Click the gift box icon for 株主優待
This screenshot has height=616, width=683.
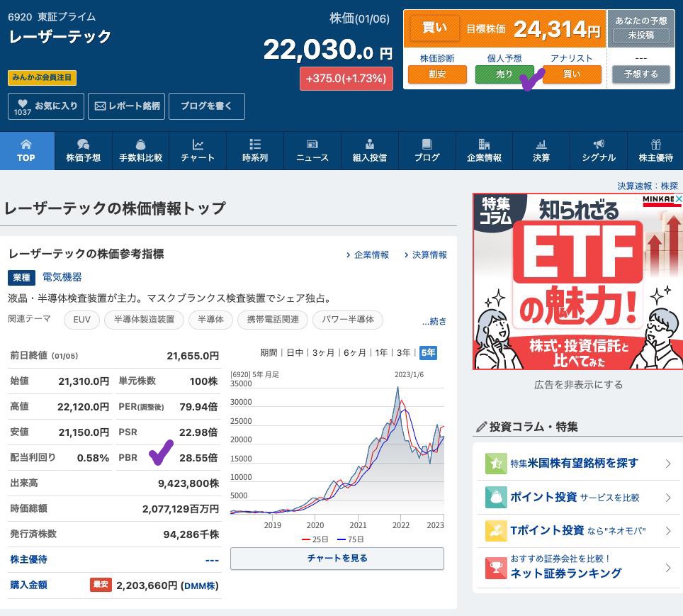tap(656, 144)
